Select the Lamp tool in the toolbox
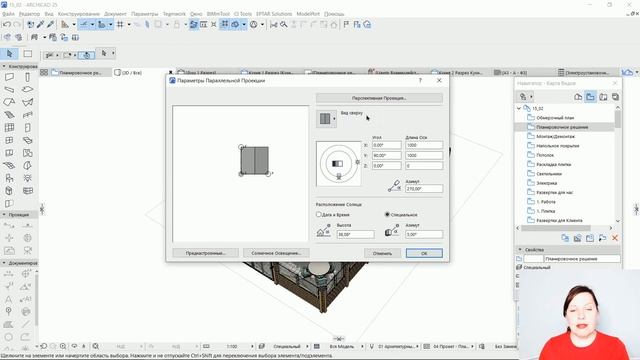Image resolution: width=640 pixels, height=360 pixels. [27, 178]
